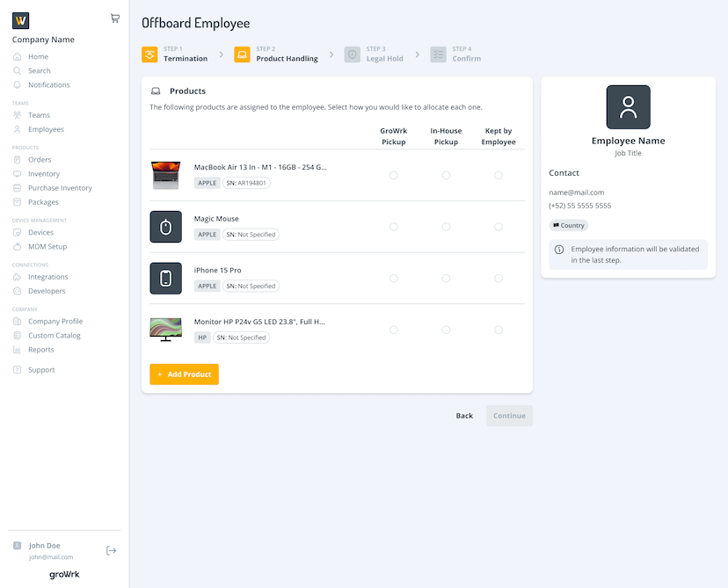The image size is (728, 588).
Task: Go to Employees in the sidebar
Action: [x=46, y=129]
